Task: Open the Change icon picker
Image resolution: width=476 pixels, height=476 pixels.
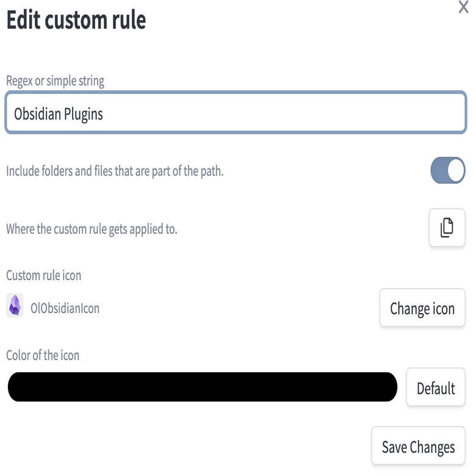Action: pos(422,308)
